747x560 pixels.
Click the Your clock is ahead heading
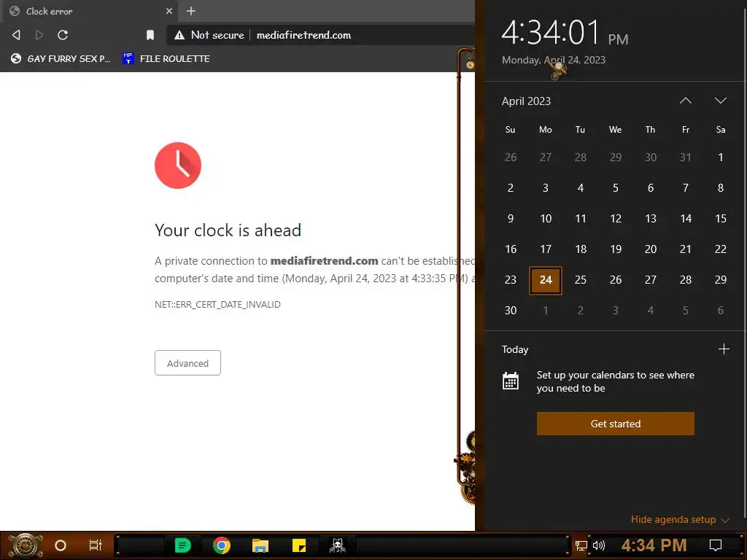click(228, 230)
